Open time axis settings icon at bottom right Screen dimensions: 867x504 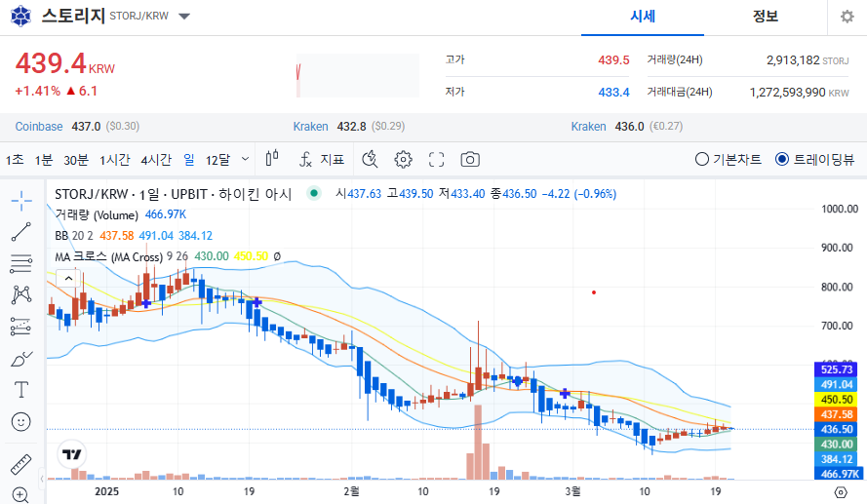pos(841,492)
